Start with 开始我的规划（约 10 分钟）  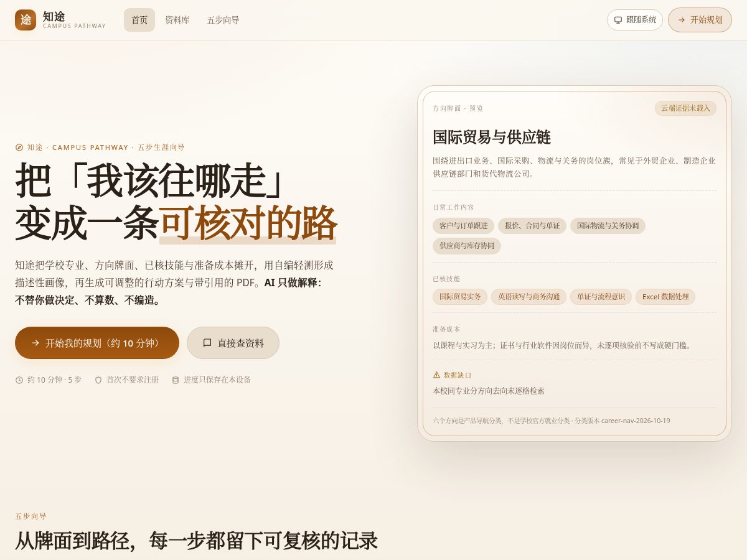point(97,343)
